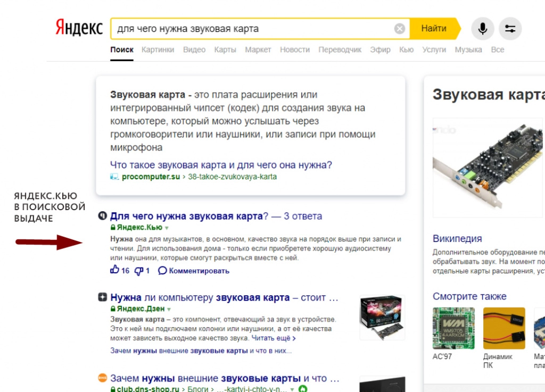Expand the Яндекс.Дзен source dropdown arrow
The height and width of the screenshot is (392, 545).
[x=169, y=310]
